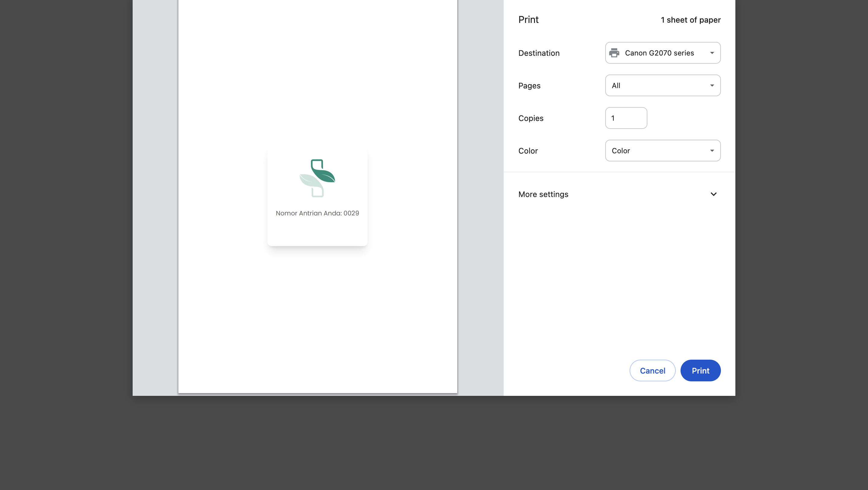Click the leaf logo in print preview
Viewport: 868px width, 490px height.
tap(317, 178)
